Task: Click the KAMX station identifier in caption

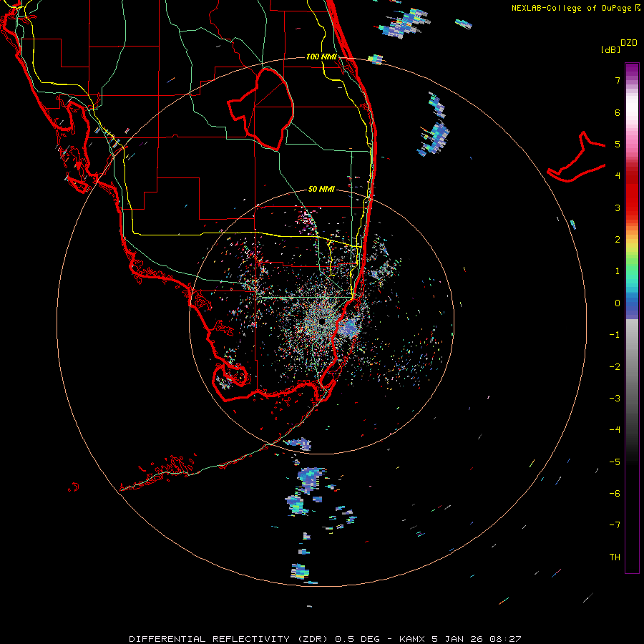Action: [x=413, y=639]
